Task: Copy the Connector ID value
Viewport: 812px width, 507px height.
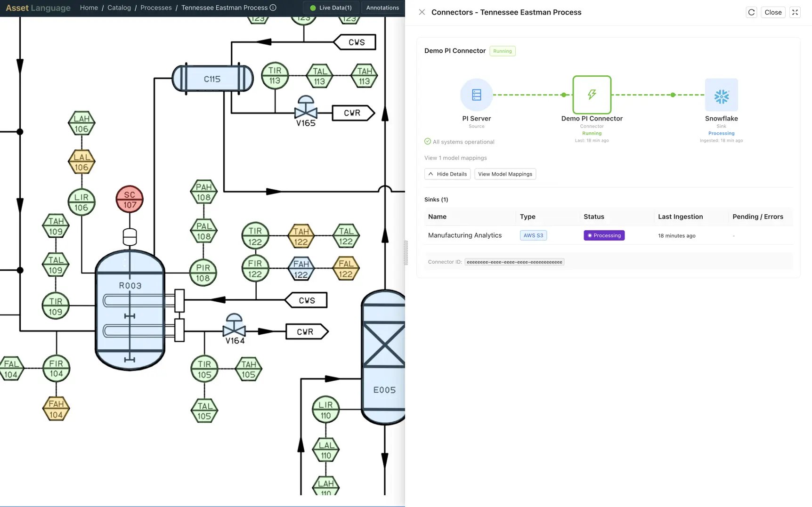Action: click(514, 262)
